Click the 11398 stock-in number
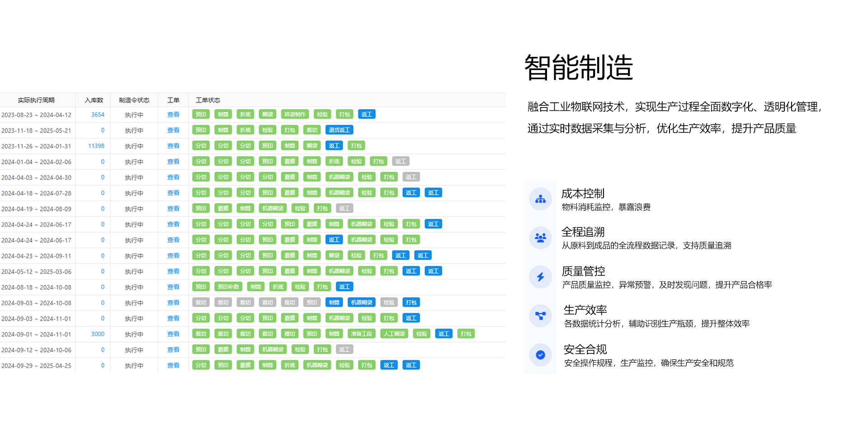This screenshot has width=868, height=443. (x=96, y=146)
